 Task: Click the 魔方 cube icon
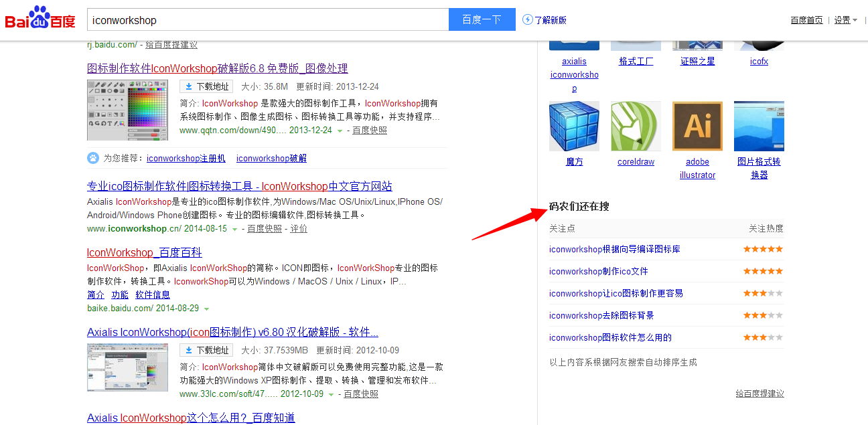tap(574, 126)
